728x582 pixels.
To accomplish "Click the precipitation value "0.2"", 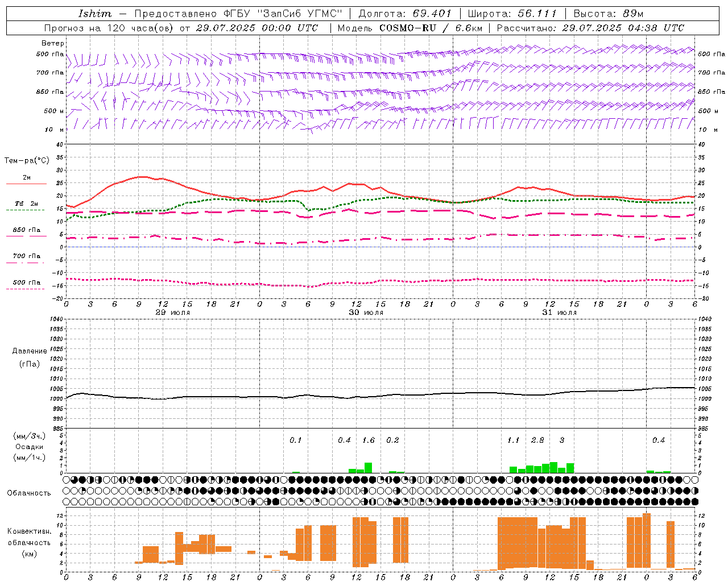I will (392, 440).
